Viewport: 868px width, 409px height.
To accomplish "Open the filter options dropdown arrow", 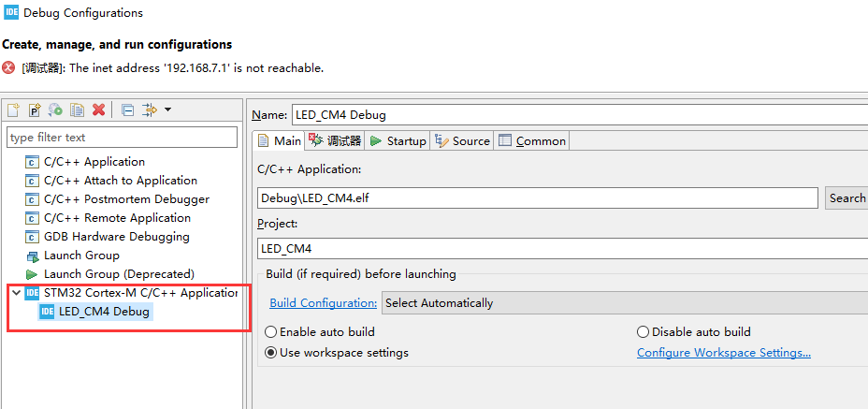I will (167, 110).
